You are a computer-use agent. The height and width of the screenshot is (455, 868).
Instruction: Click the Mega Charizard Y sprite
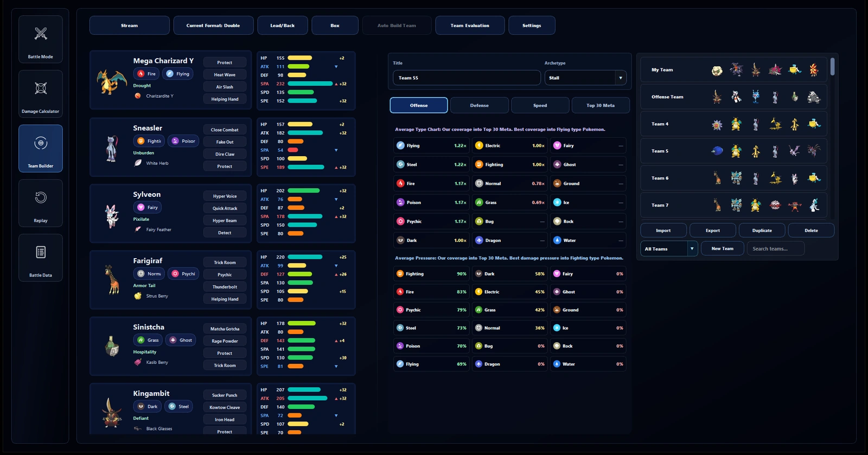coord(112,81)
